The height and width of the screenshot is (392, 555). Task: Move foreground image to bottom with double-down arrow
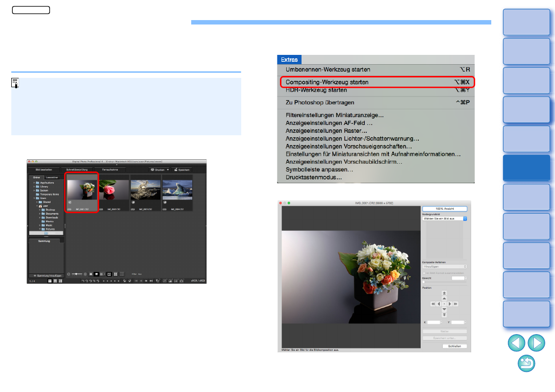tap(444, 315)
